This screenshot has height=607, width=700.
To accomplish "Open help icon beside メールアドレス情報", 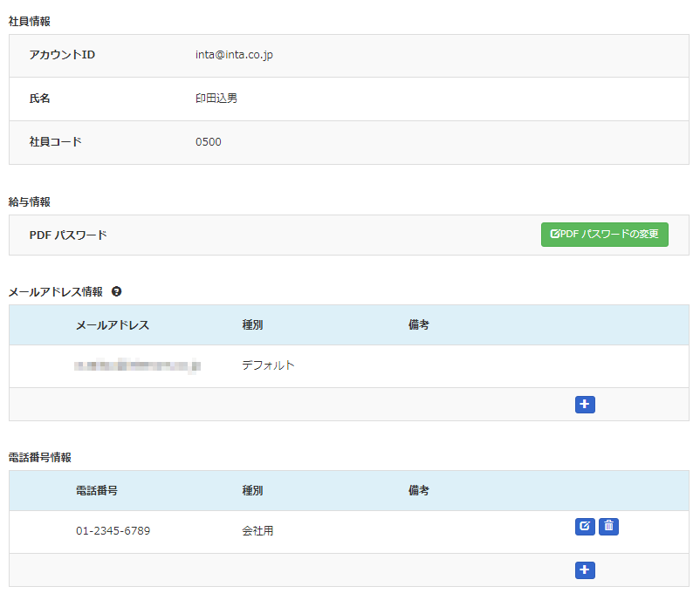I will 116,291.
